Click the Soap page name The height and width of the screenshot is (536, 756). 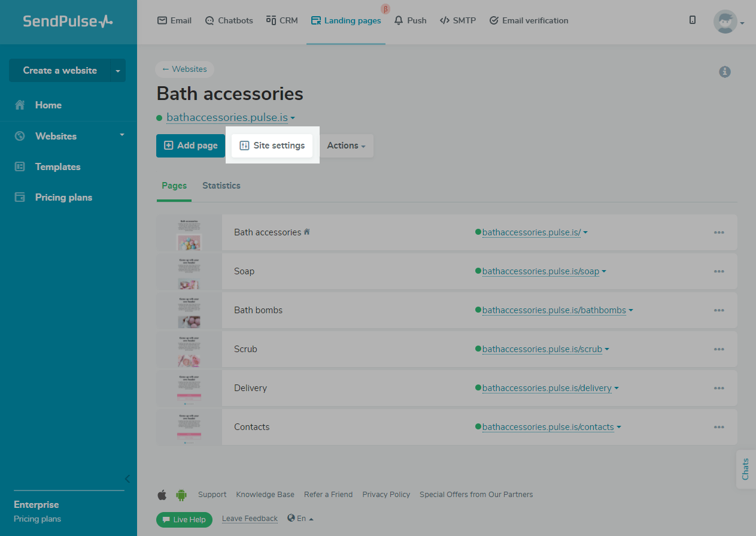[x=244, y=271]
